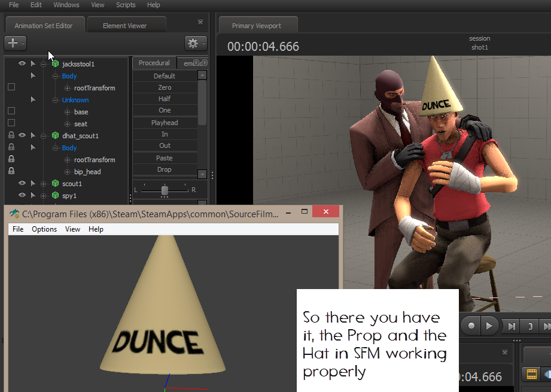Click the green cube icon beside dhat_scout1
The height and width of the screenshot is (392, 551).
(55, 135)
